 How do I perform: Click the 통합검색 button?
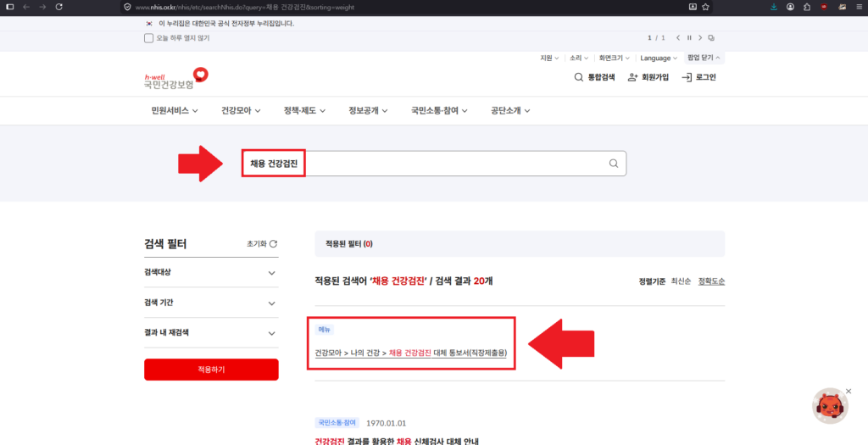[594, 77]
